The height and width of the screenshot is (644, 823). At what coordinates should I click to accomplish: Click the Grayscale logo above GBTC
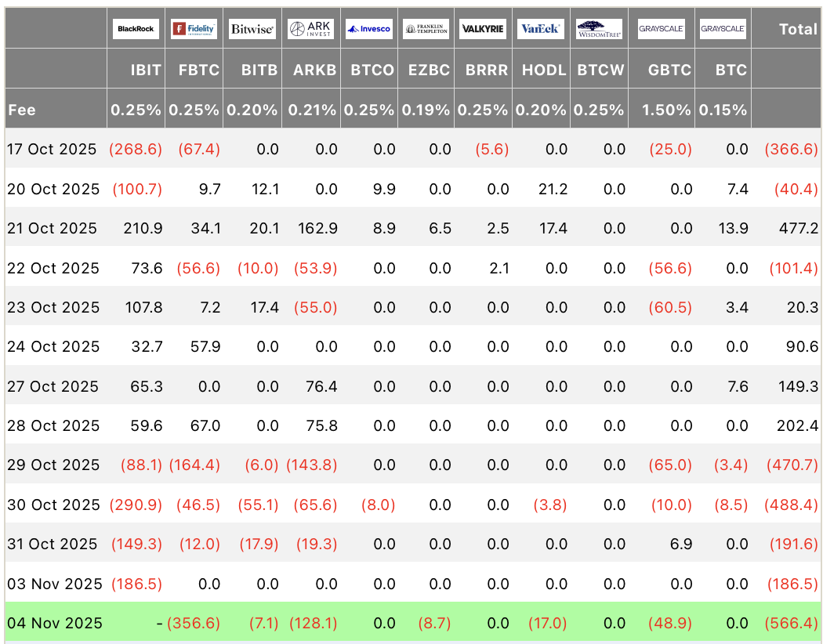[x=661, y=29]
